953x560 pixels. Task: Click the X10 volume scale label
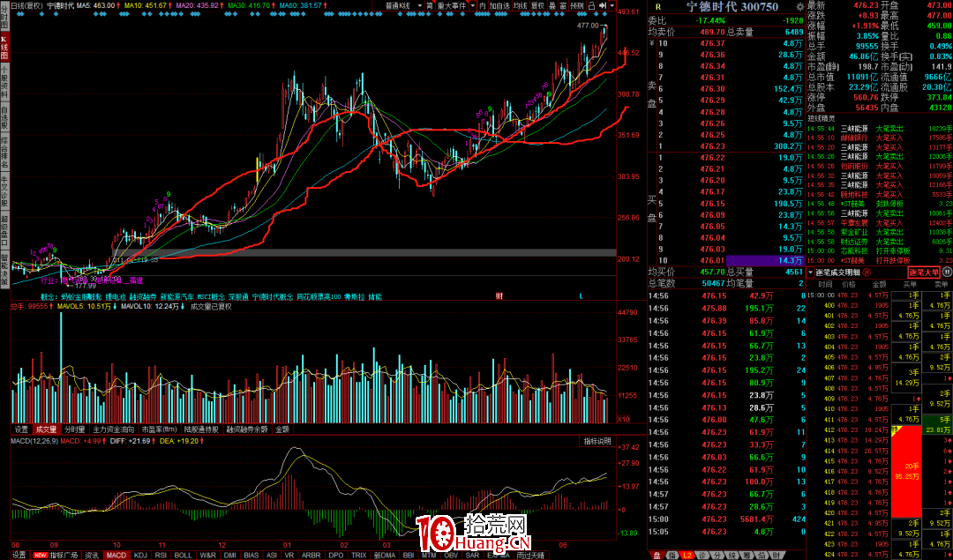tap(624, 419)
